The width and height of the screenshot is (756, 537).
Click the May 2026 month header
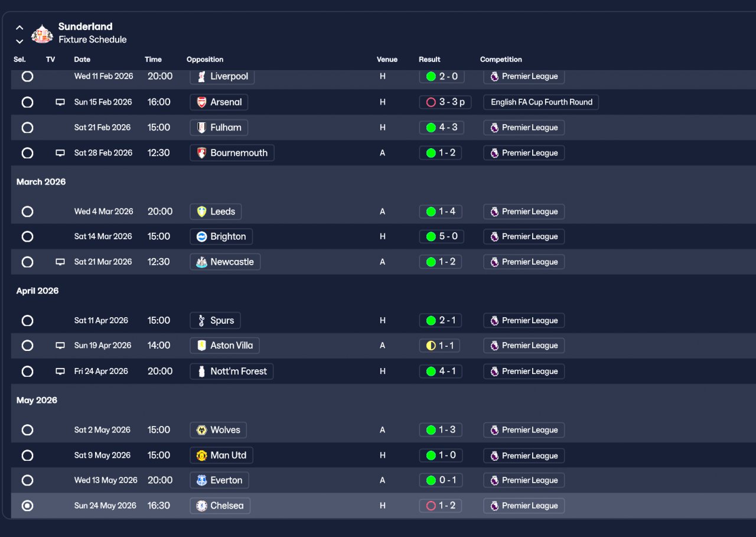[37, 401]
